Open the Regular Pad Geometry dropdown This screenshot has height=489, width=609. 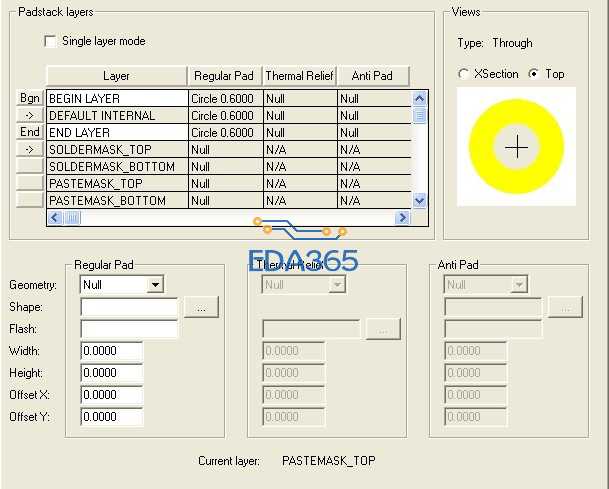pyautogui.click(x=155, y=285)
